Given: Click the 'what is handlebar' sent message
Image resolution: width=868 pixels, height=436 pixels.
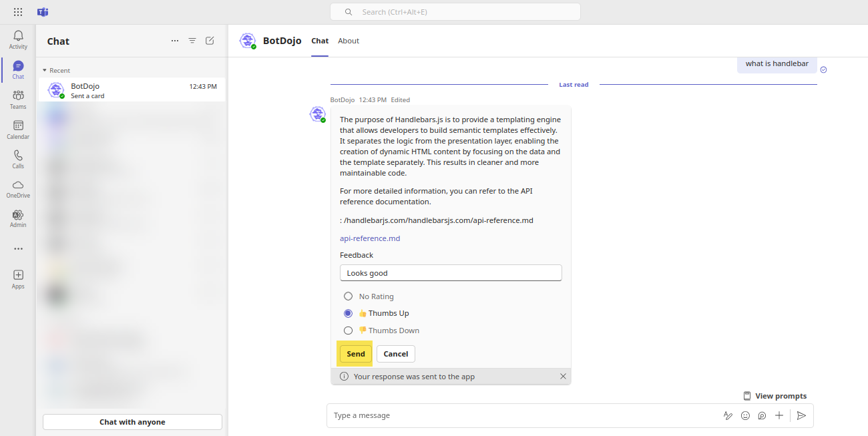Looking at the screenshot, I should click(777, 63).
